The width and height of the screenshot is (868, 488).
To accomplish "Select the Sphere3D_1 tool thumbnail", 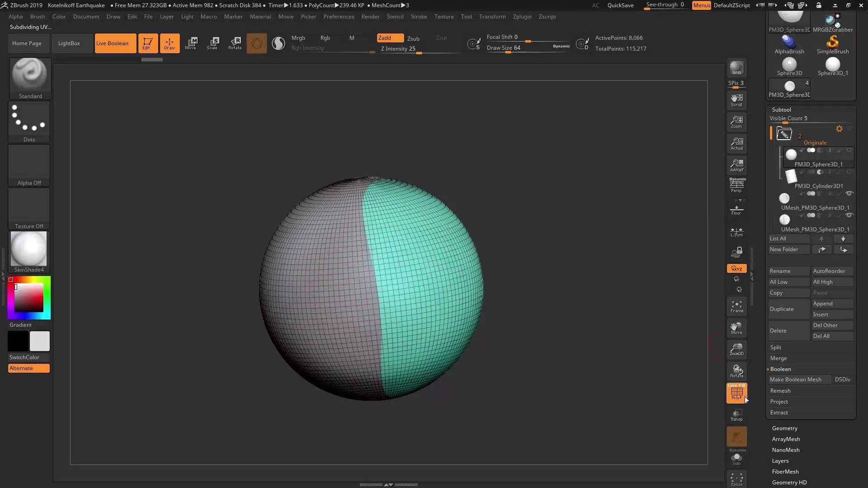I will (832, 66).
